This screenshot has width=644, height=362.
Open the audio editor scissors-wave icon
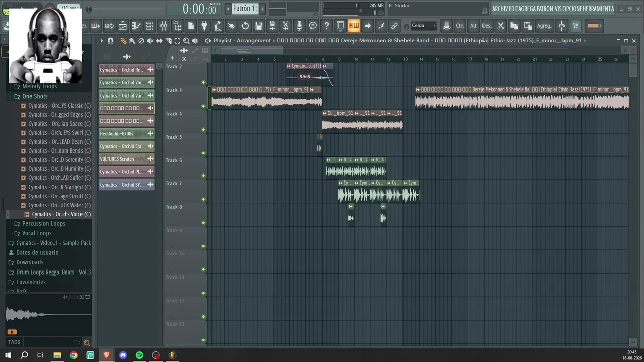click(286, 26)
